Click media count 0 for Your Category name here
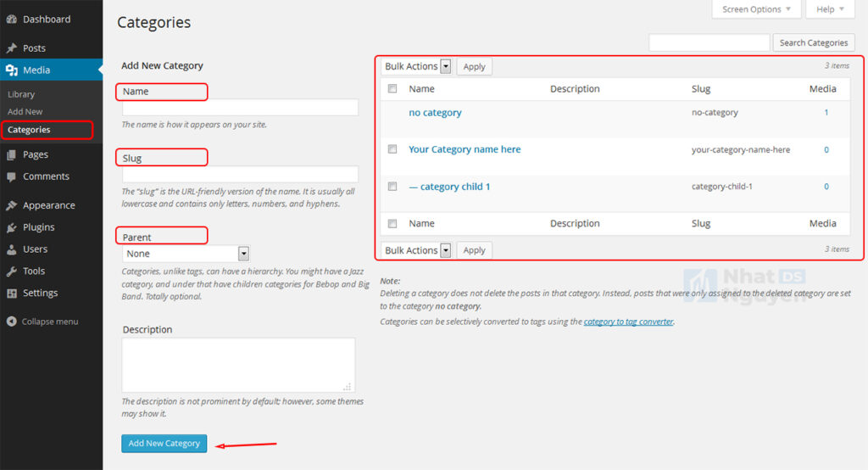Screen dimensions: 868x470 pos(826,149)
